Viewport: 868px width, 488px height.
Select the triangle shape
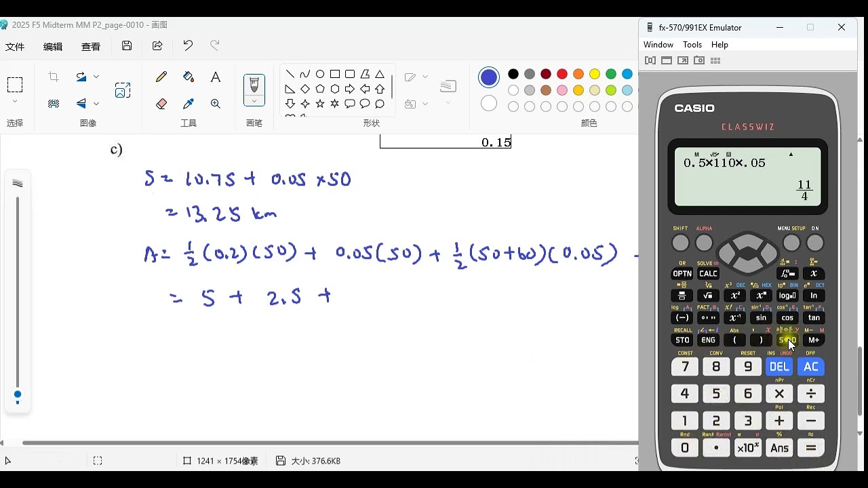(x=380, y=74)
